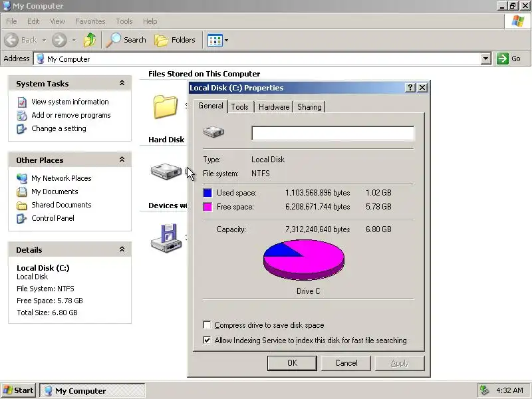Click the system tray network icon

point(485,390)
